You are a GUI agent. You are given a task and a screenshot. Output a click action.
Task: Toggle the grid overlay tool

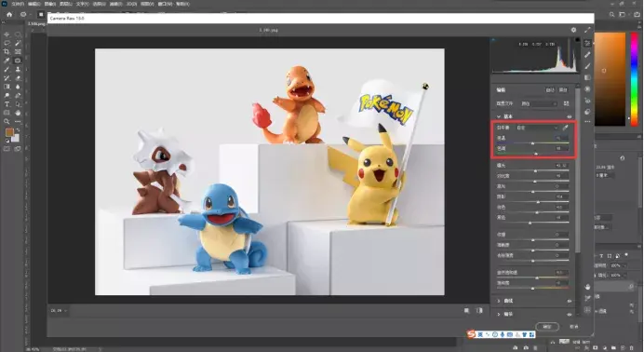(588, 310)
